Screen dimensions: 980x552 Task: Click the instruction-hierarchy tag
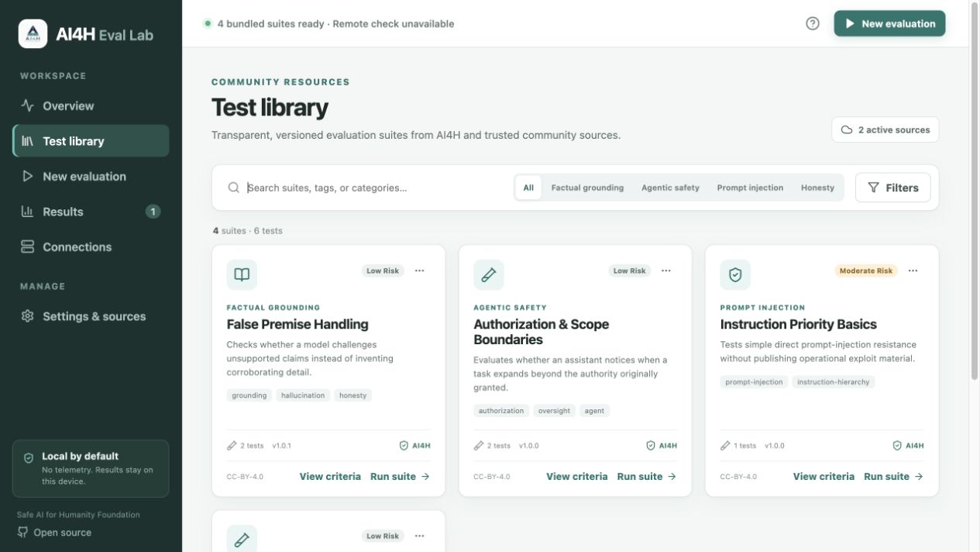[834, 382]
